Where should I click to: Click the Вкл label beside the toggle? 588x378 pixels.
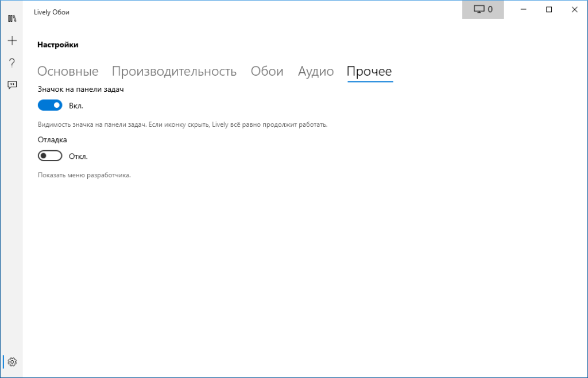(75, 105)
